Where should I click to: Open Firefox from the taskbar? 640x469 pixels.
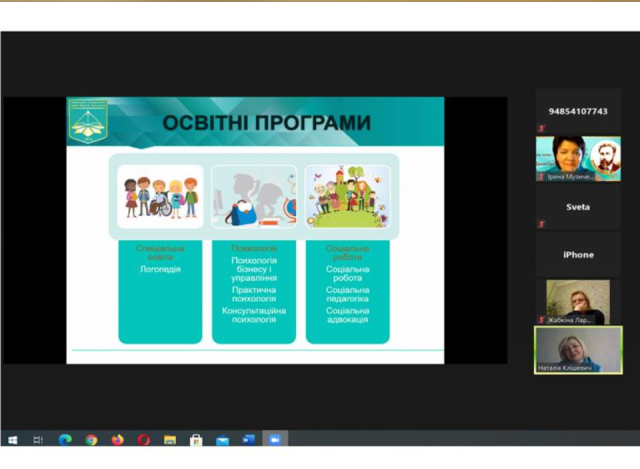(117, 439)
